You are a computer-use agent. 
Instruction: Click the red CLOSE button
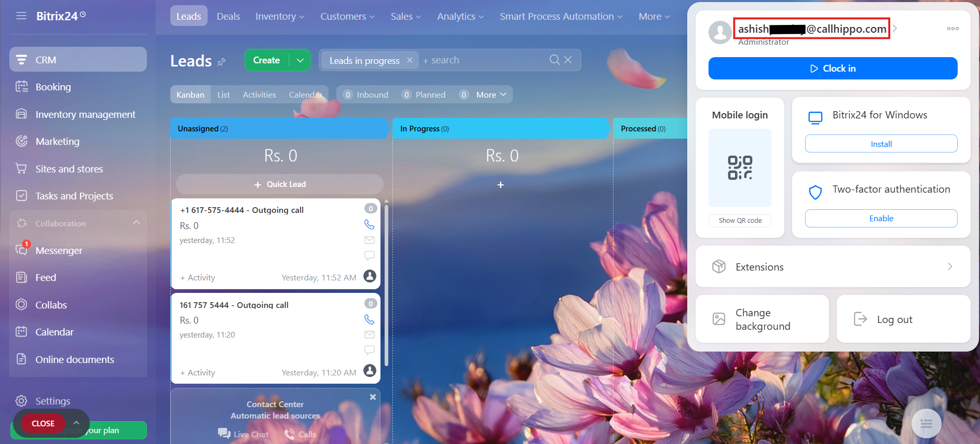[43, 423]
